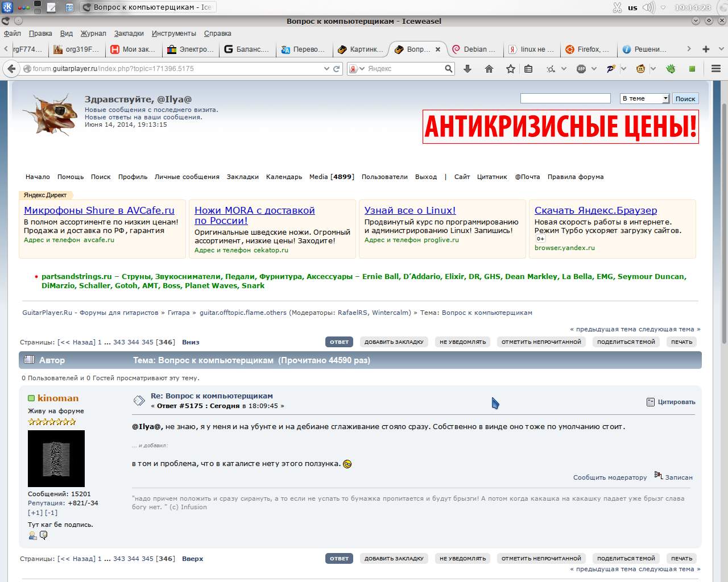Open the Инструменты menu
This screenshot has height=582, width=728.
(x=174, y=34)
